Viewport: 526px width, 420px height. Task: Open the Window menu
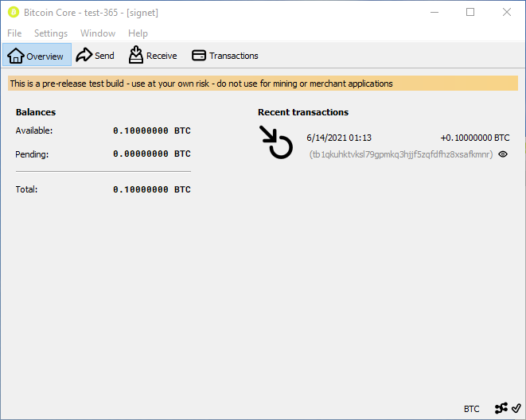[98, 33]
